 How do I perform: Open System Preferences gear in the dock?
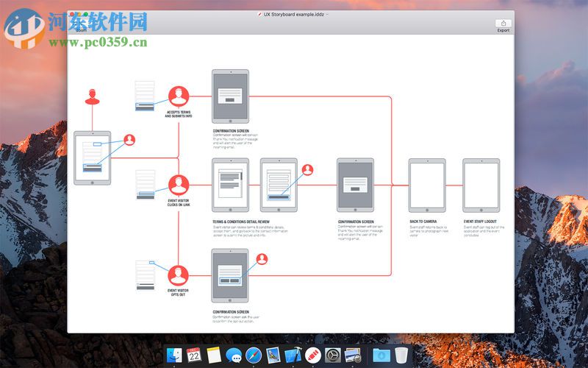333,355
